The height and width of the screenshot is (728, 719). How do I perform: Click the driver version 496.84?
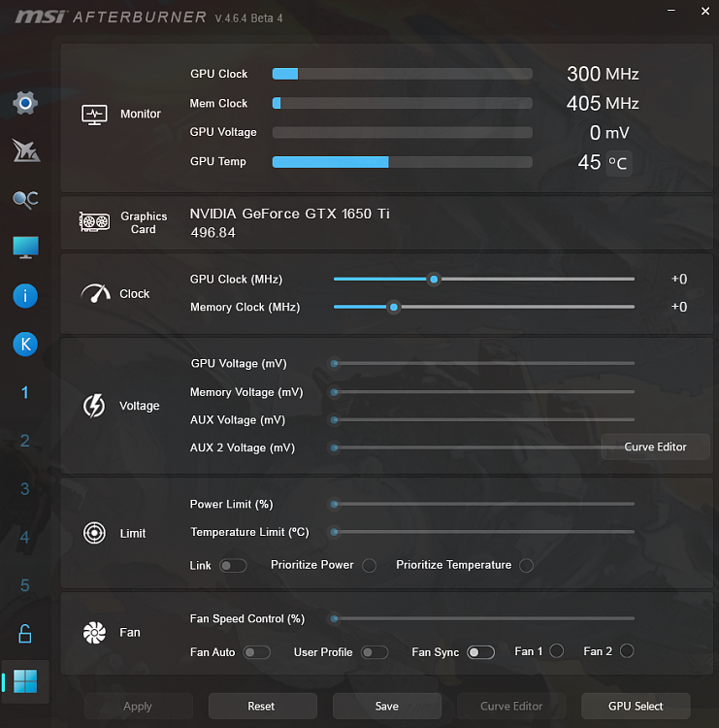213,232
